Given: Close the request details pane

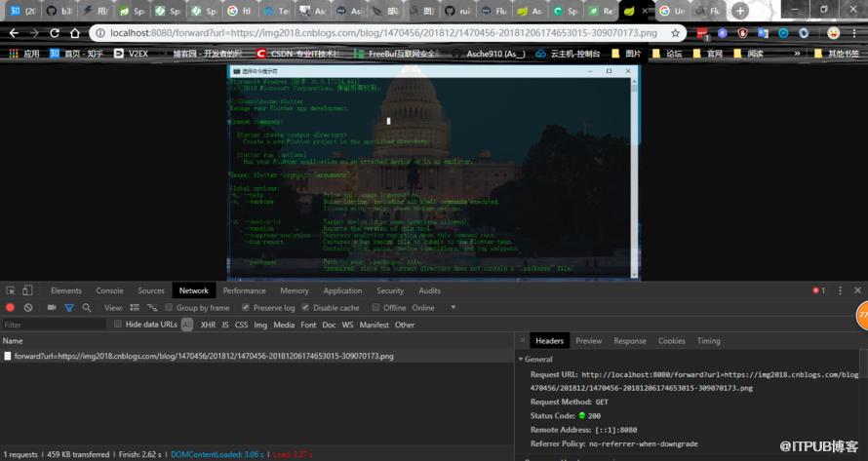Looking at the screenshot, I should 523,340.
